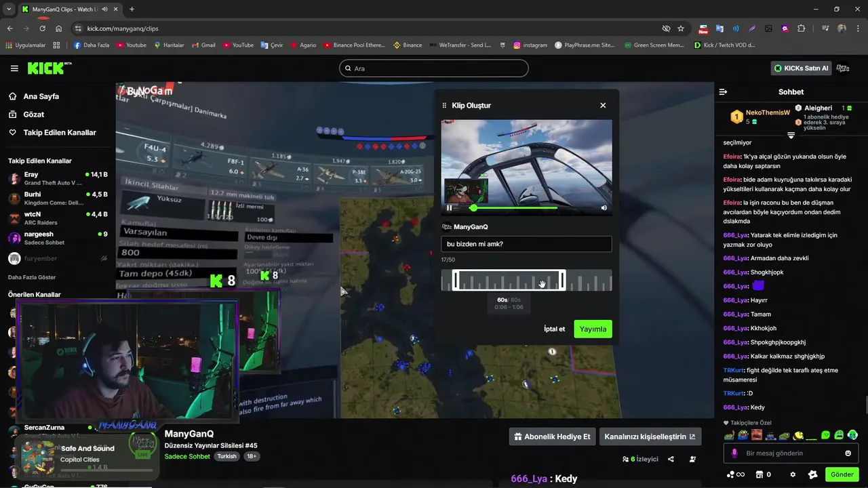Click the KICK logo

click(49, 68)
